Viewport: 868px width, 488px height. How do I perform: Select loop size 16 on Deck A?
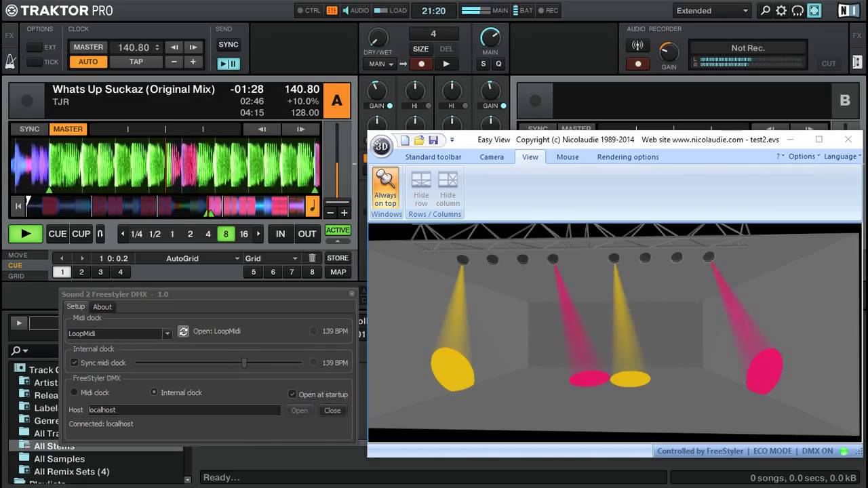pos(243,234)
